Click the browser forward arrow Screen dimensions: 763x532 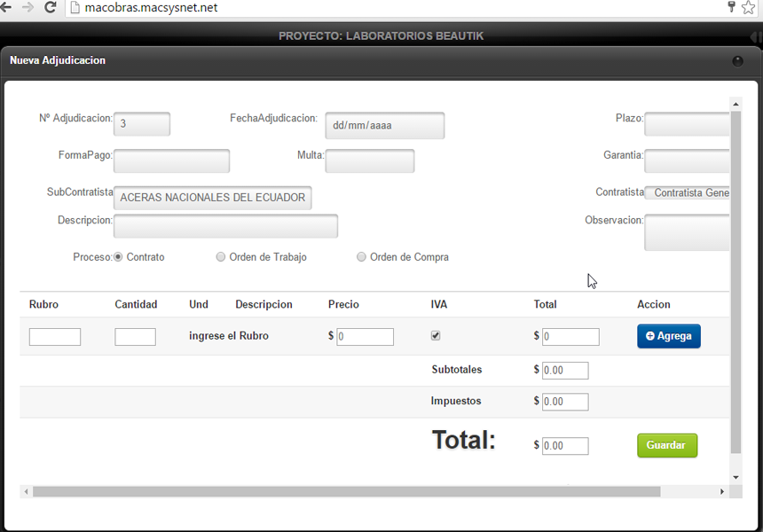(x=28, y=8)
